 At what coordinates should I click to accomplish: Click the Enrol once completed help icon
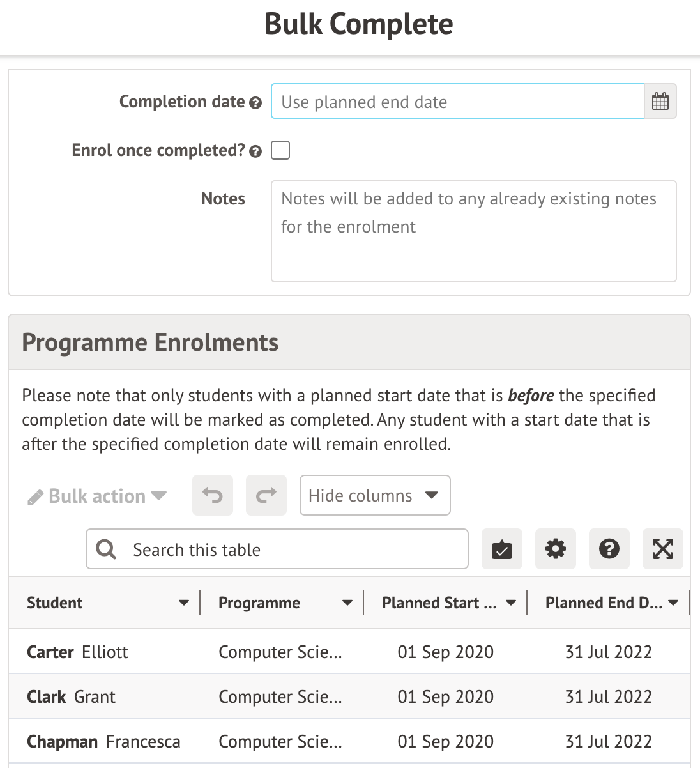click(x=255, y=151)
